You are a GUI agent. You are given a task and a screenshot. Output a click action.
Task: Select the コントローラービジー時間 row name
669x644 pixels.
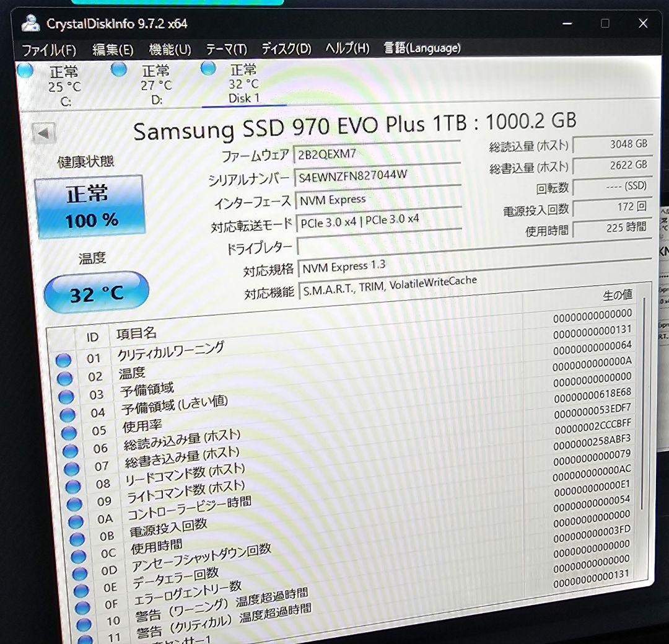[190, 508]
